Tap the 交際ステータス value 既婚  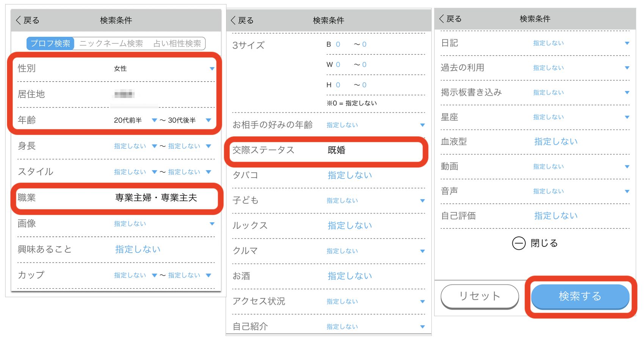pyautogui.click(x=336, y=150)
